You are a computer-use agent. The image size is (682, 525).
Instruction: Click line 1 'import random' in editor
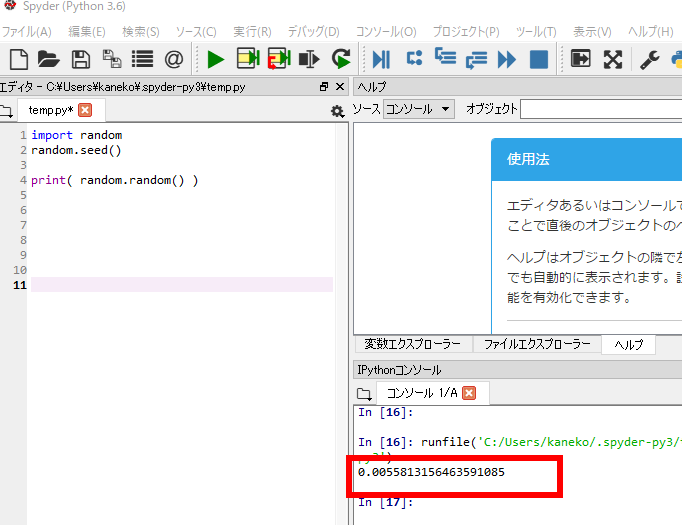coord(77,135)
